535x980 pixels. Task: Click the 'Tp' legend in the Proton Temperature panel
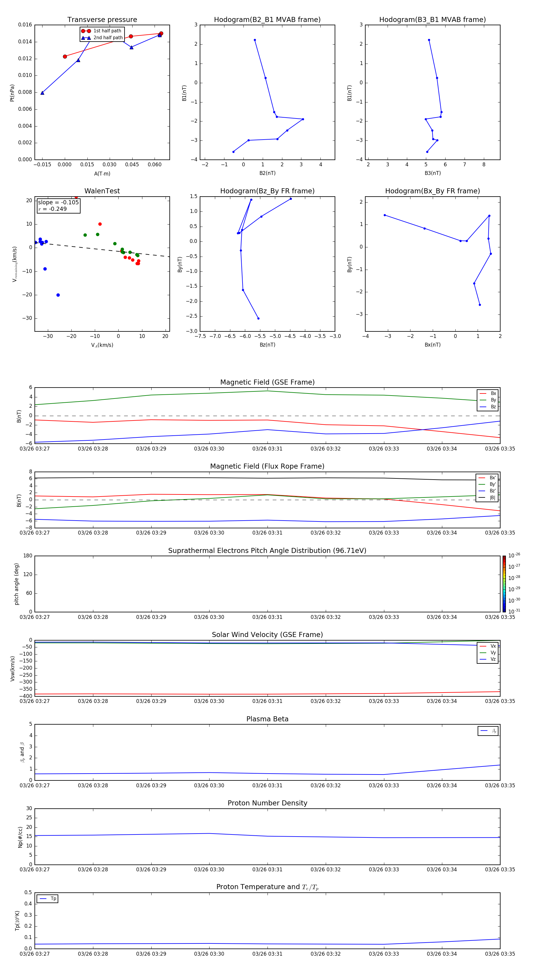tap(48, 899)
